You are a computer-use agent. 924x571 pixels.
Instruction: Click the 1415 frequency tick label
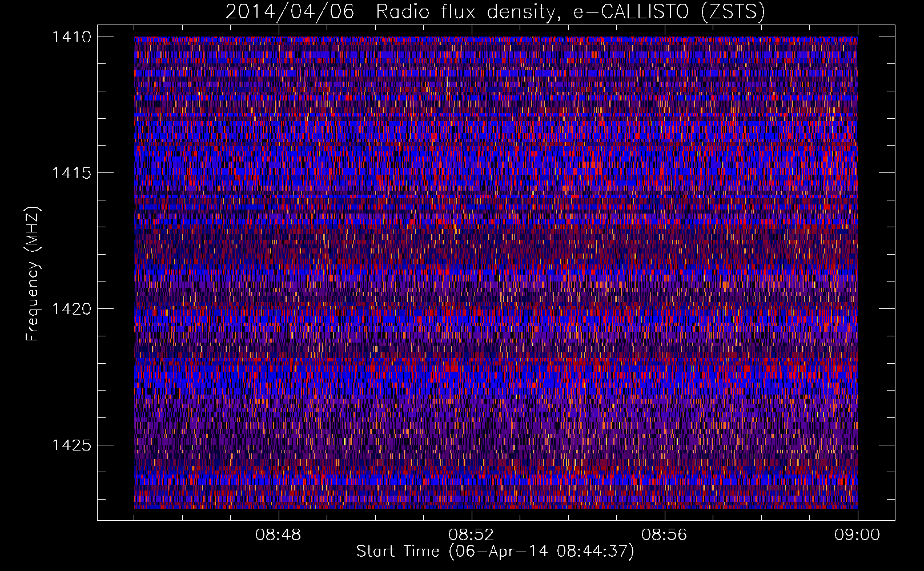[x=71, y=173]
